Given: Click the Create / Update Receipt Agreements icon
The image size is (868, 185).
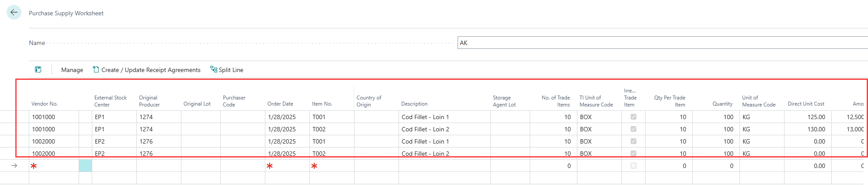Looking at the screenshot, I should click(x=96, y=69).
